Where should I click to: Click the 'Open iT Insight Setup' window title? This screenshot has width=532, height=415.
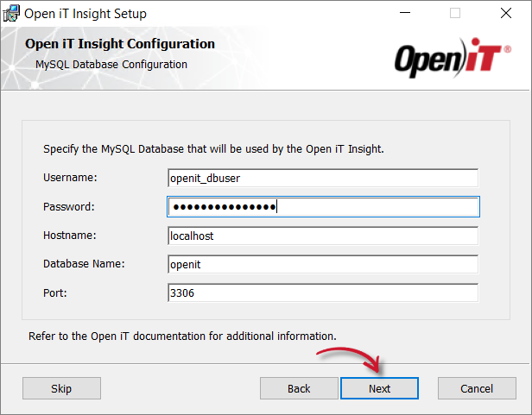point(85,14)
